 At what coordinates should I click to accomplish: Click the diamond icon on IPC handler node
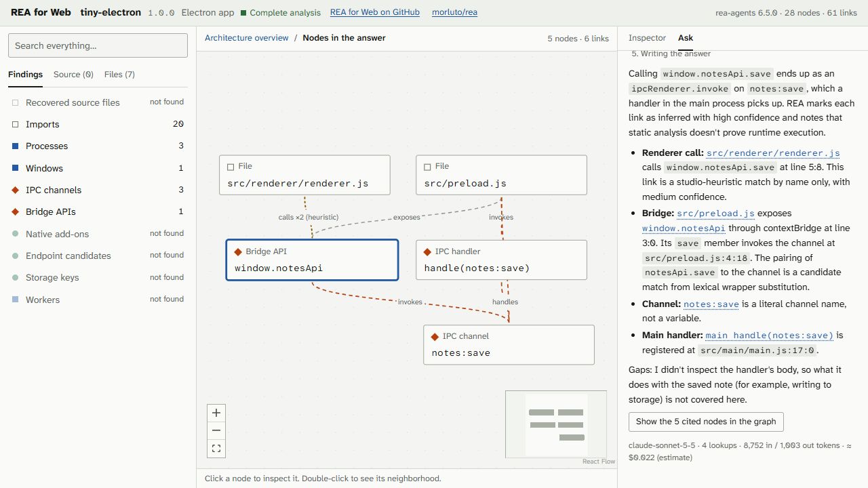tap(428, 251)
